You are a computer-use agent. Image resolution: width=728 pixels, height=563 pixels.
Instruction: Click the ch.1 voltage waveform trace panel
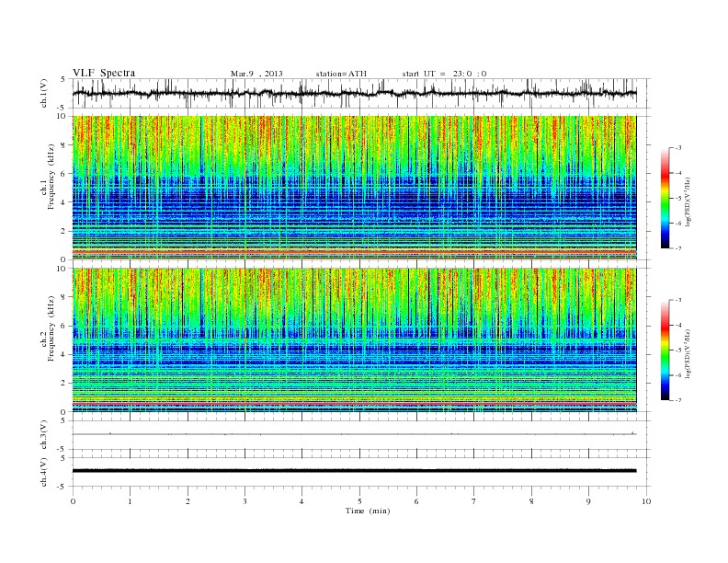pos(360,93)
